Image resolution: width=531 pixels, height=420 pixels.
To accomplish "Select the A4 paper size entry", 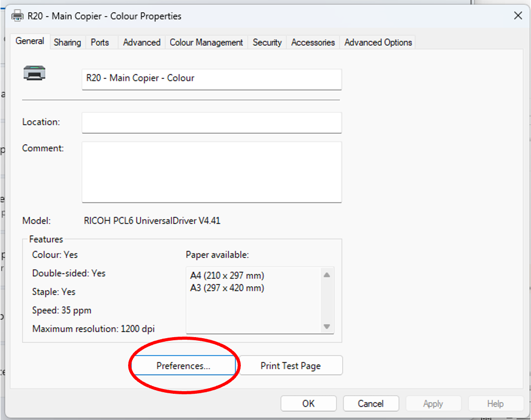I will [x=226, y=275].
